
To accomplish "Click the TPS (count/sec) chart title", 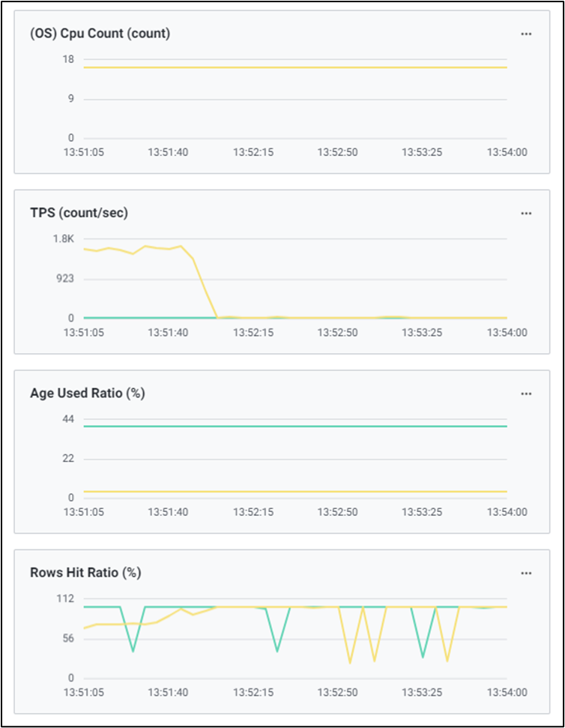I will [79, 213].
